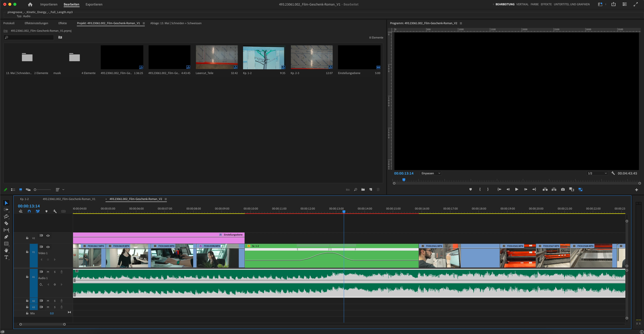
Task: Solo the A2 audio track
Action: tap(55, 301)
